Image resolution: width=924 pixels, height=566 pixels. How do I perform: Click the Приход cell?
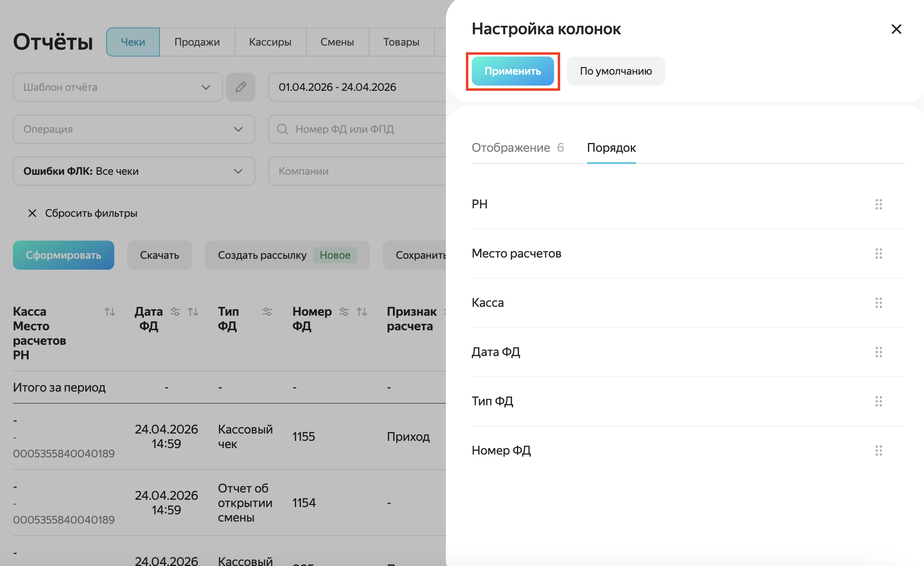coord(408,437)
